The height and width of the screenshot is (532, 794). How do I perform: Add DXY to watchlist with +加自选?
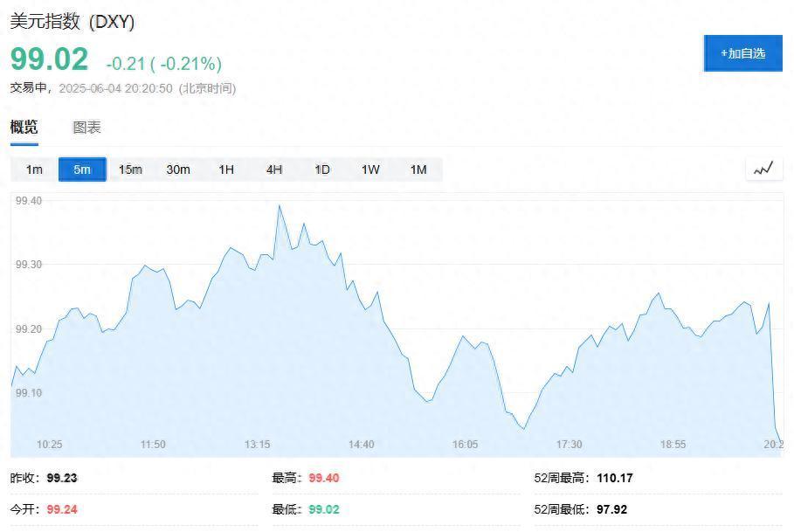[x=742, y=53]
